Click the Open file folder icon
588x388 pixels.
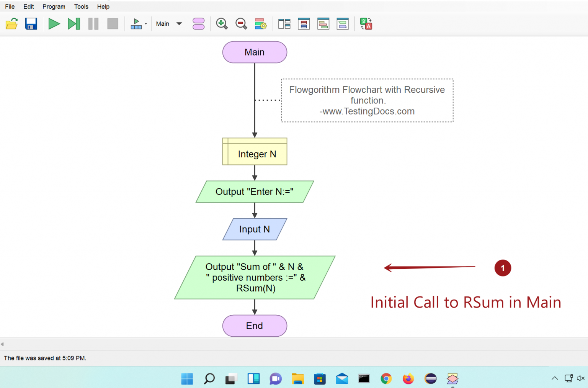12,24
